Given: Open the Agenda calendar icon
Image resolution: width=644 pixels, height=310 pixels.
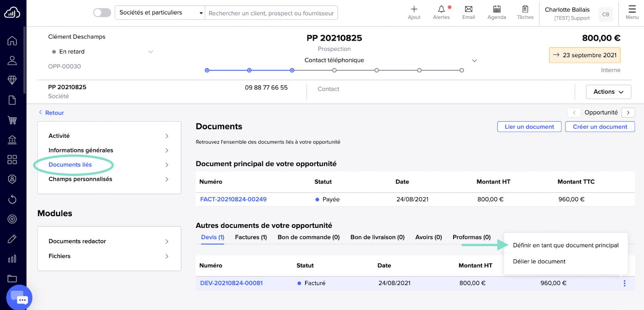Looking at the screenshot, I should [497, 10].
